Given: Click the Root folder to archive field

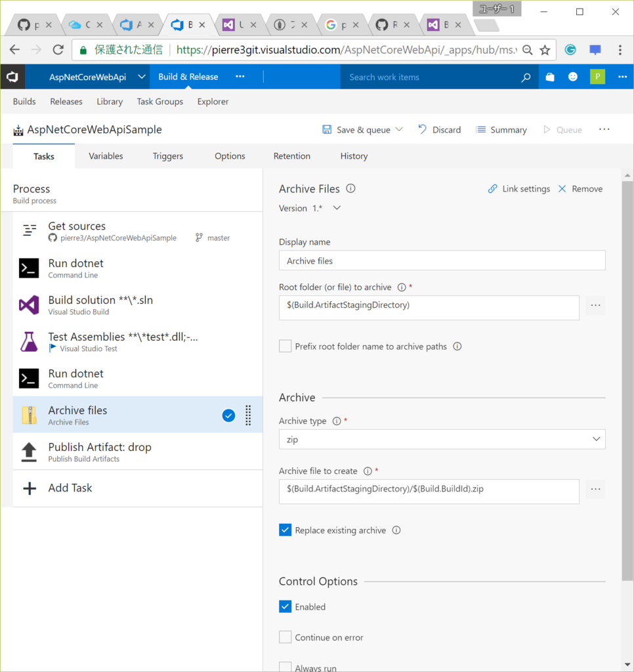Looking at the screenshot, I should tap(429, 307).
